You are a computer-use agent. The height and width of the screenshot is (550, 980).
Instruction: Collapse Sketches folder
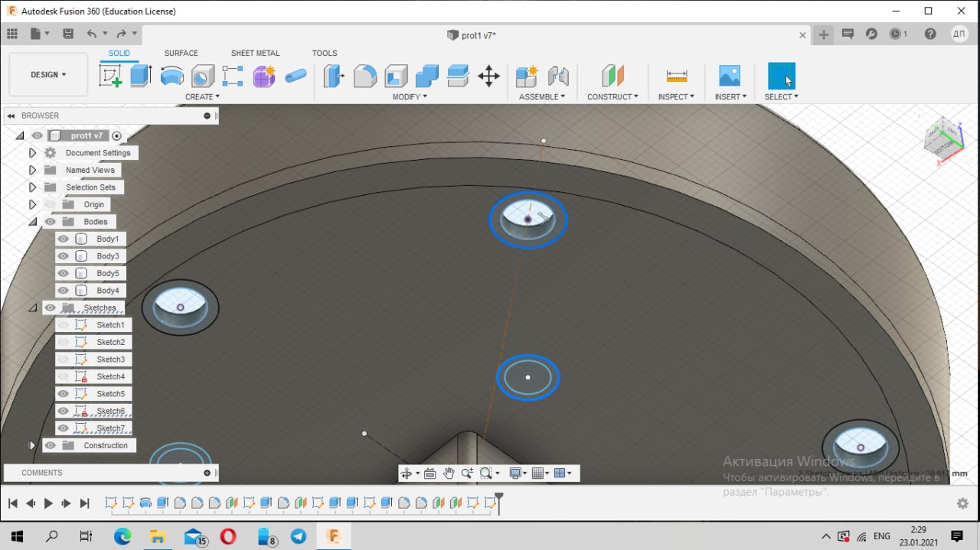32,308
